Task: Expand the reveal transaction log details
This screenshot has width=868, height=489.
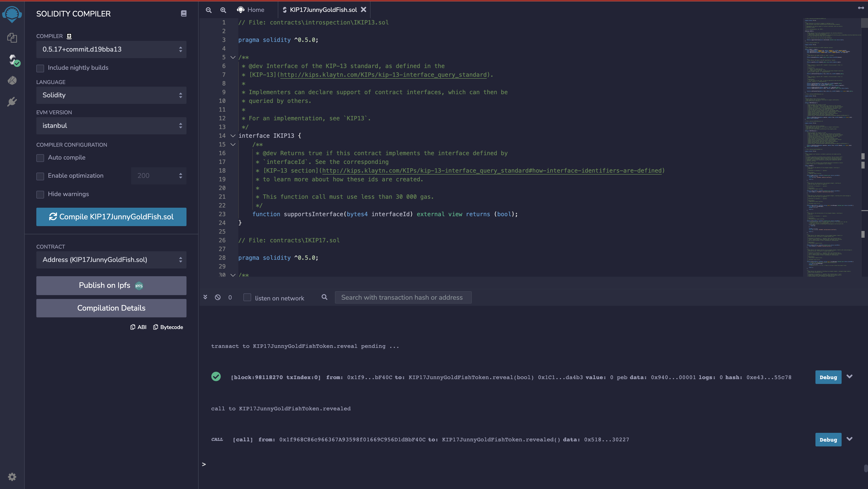Action: [849, 376]
